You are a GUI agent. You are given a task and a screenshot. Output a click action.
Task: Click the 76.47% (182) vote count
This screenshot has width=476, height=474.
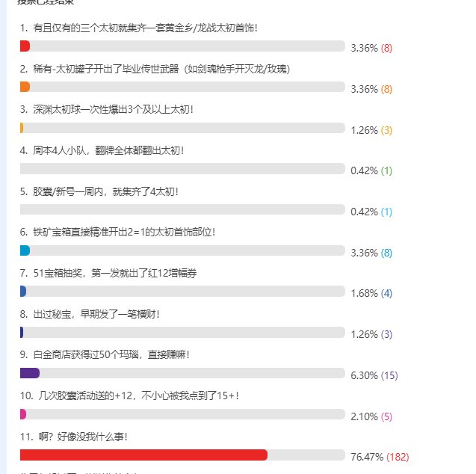tap(380, 457)
